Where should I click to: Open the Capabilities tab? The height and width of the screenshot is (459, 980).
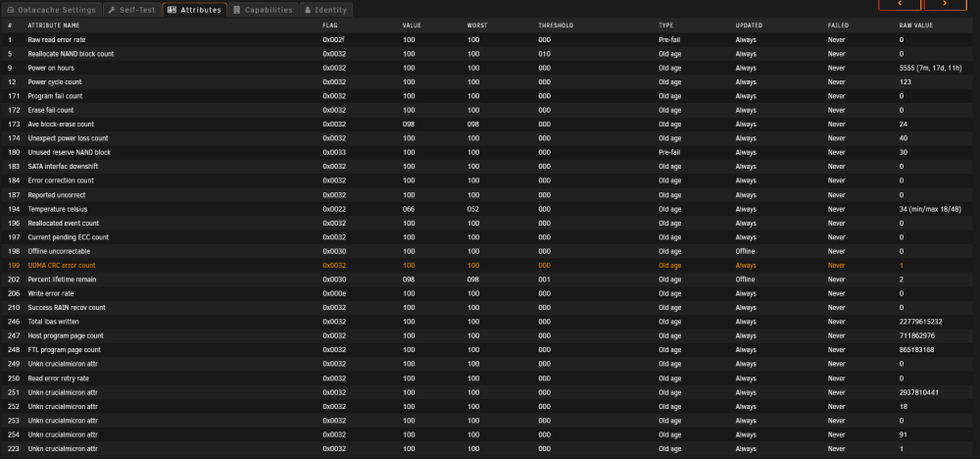263,10
